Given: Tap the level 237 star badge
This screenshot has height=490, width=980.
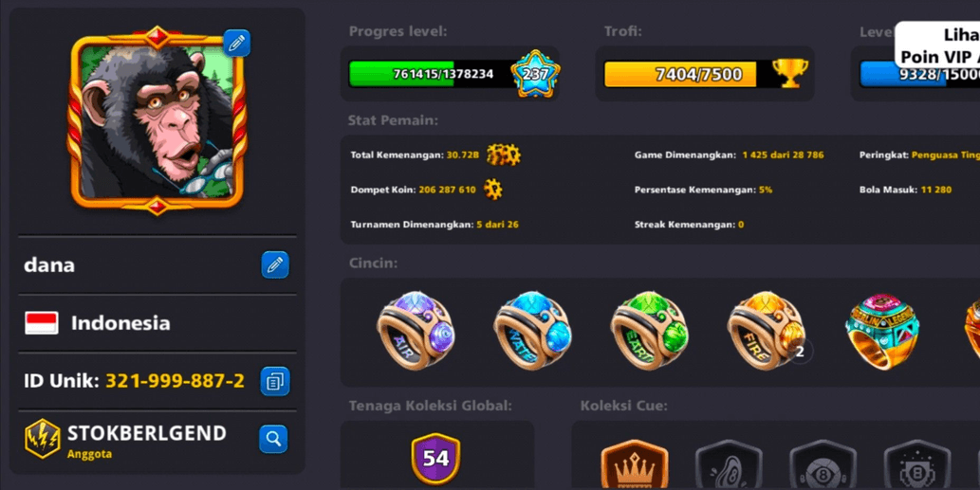Looking at the screenshot, I should pos(535,74).
